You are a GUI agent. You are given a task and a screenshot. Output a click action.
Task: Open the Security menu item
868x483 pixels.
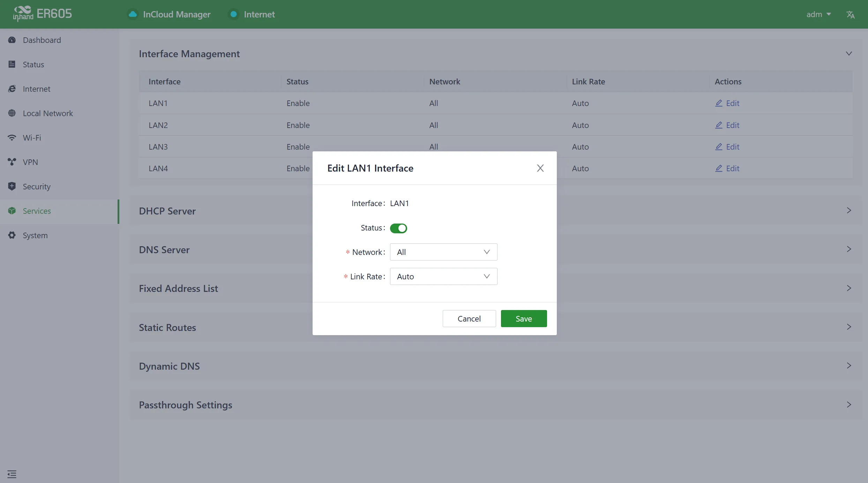[x=59, y=187]
